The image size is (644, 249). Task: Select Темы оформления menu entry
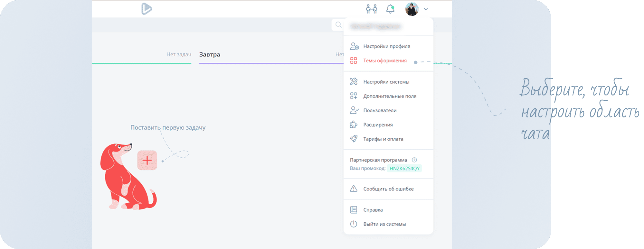pos(385,61)
